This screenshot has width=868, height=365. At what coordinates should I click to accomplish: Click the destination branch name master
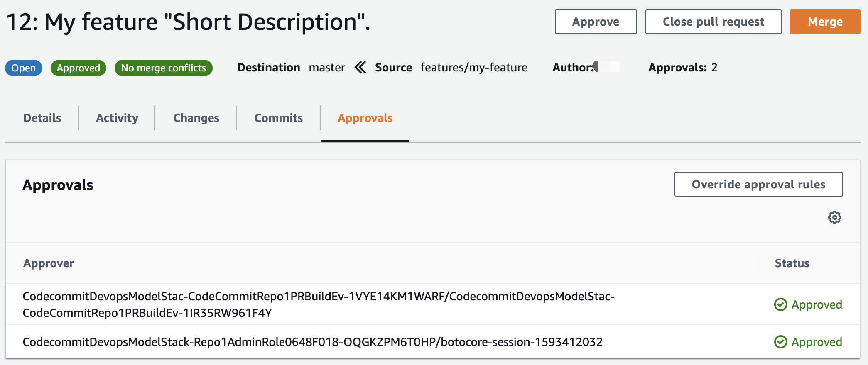(327, 67)
